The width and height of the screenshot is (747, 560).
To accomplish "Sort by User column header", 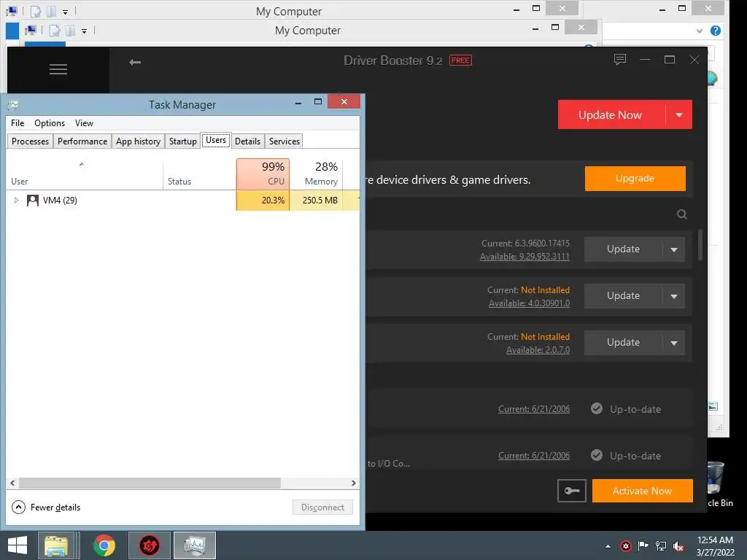I will coord(85,174).
